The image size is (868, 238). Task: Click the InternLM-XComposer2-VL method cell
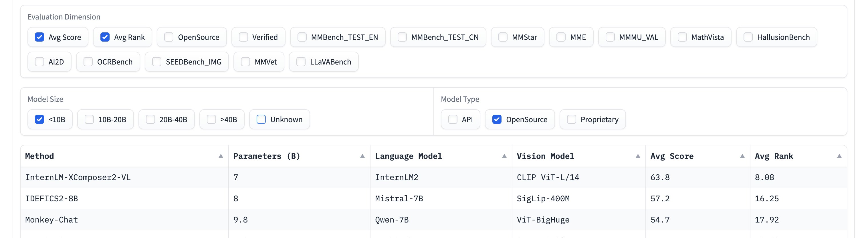[x=78, y=177]
